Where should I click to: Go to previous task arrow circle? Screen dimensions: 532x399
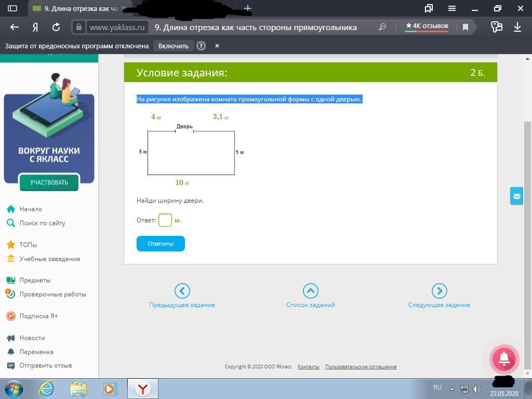182,291
